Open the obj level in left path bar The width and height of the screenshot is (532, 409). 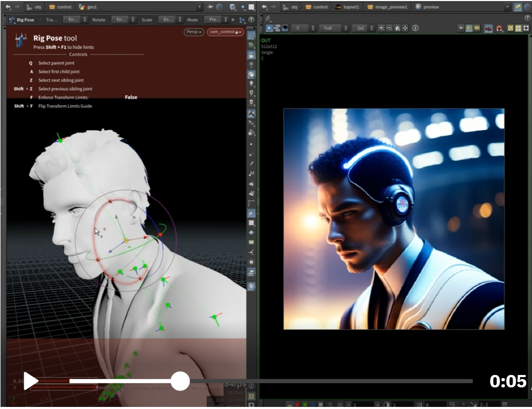point(35,7)
